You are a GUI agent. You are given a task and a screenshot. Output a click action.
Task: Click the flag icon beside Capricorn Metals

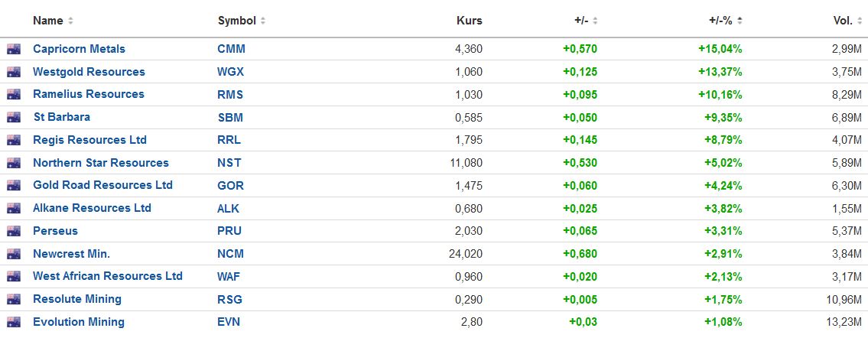tap(14, 49)
